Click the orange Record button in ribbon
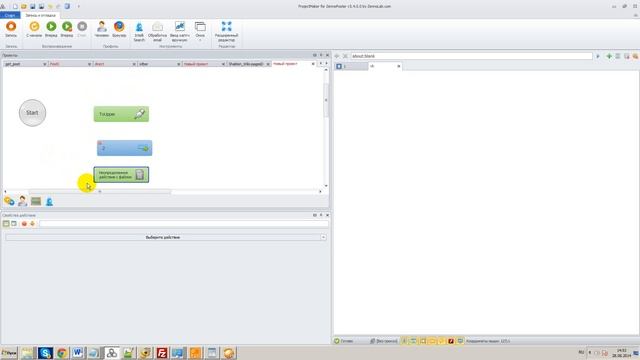640x360 pixels. click(x=11, y=27)
